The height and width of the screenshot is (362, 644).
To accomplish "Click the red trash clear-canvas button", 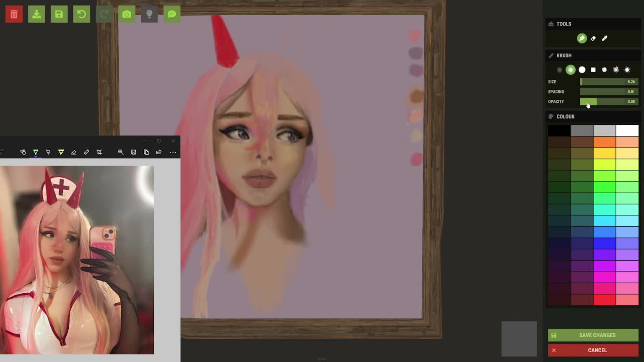I will [14, 14].
